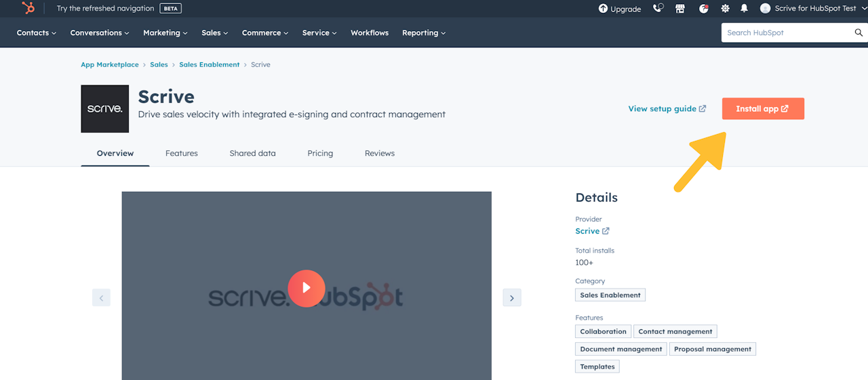
Task: Open the Marketplace storefront icon
Action: [680, 9]
